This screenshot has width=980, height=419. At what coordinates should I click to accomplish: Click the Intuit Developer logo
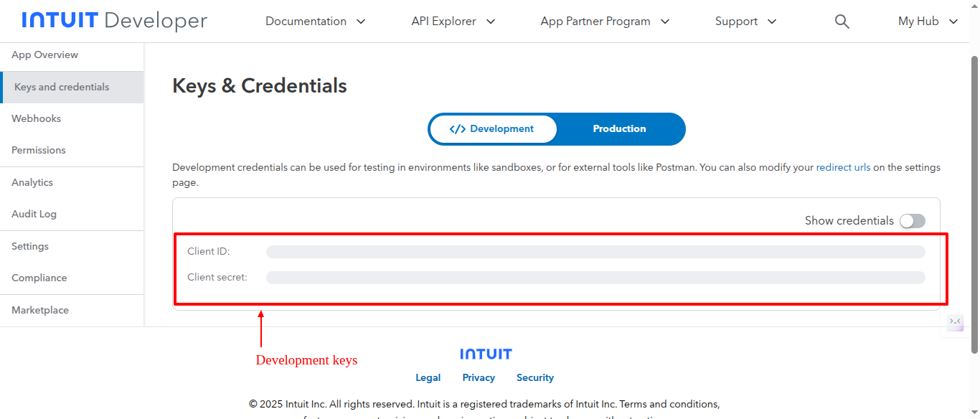(x=114, y=21)
